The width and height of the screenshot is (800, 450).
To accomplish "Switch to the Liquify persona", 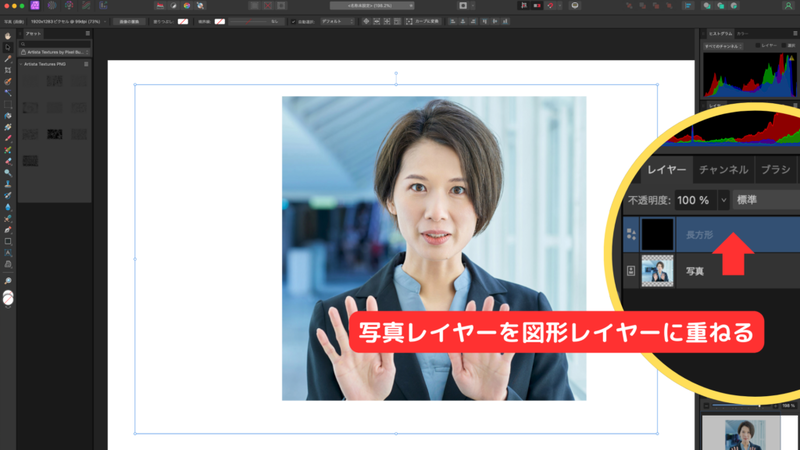I will [x=52, y=6].
